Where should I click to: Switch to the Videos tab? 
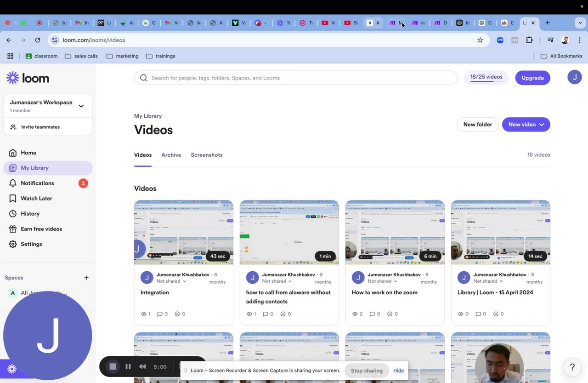pyautogui.click(x=143, y=155)
